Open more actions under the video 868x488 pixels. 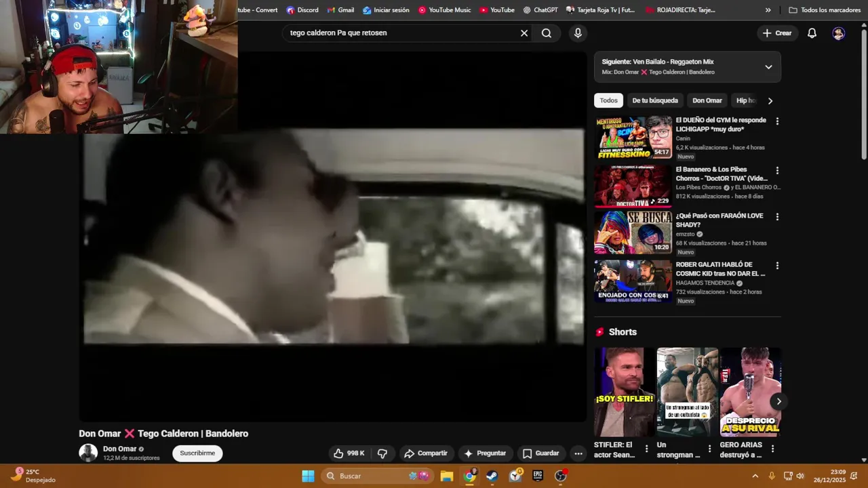pyautogui.click(x=578, y=453)
